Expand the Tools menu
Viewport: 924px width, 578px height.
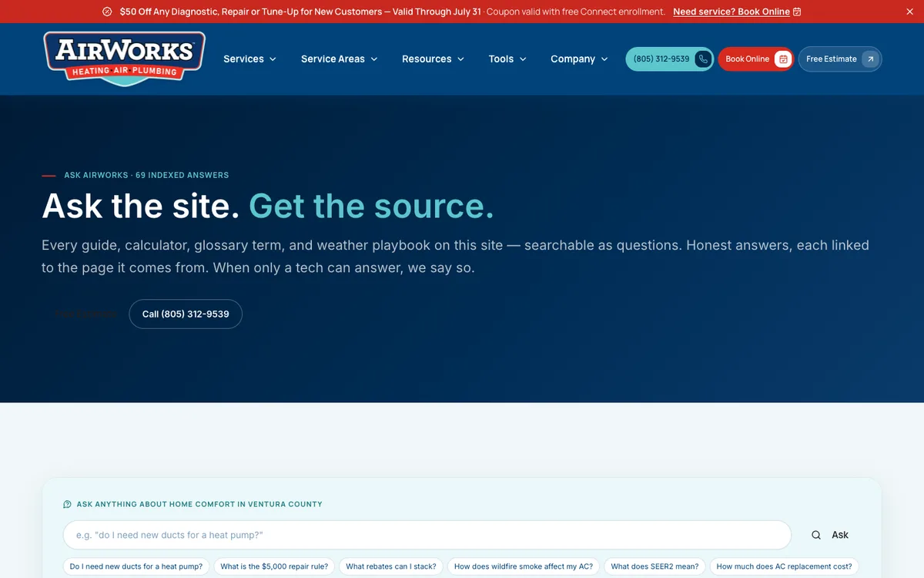[x=507, y=59]
